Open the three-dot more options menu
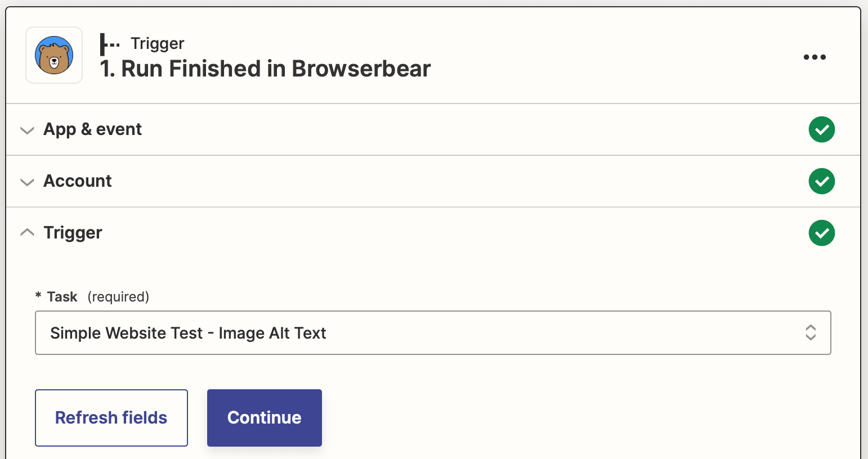The width and height of the screenshot is (868, 459). coord(814,57)
